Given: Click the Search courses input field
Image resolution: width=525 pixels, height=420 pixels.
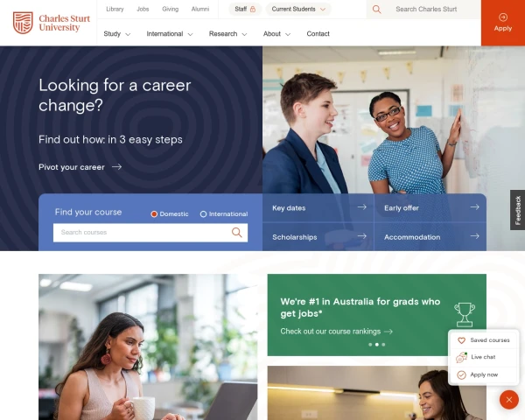Looking at the screenshot, I should pos(143,232).
